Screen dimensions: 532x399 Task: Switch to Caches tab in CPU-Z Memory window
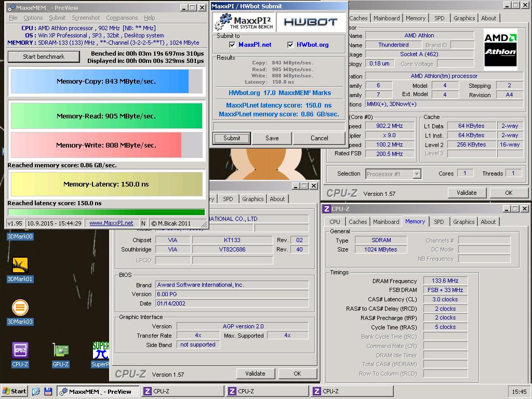coord(357,222)
